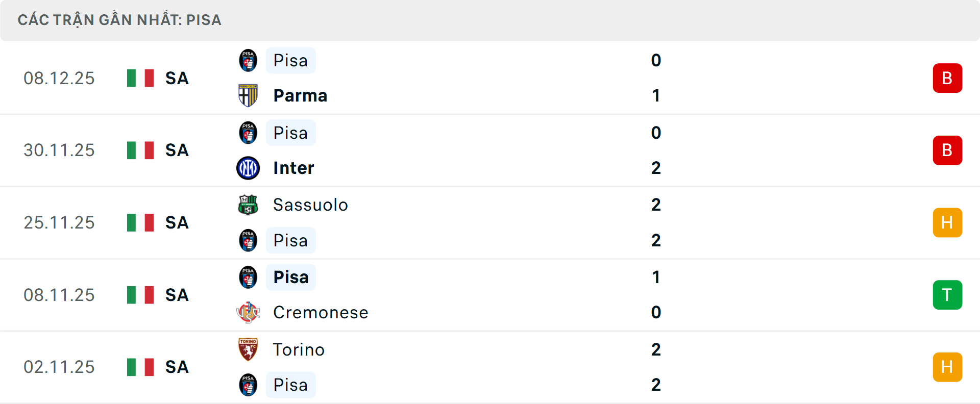Click the orange H badge for Sassuolo match
Screen dimensions: 980x404
[x=947, y=223]
